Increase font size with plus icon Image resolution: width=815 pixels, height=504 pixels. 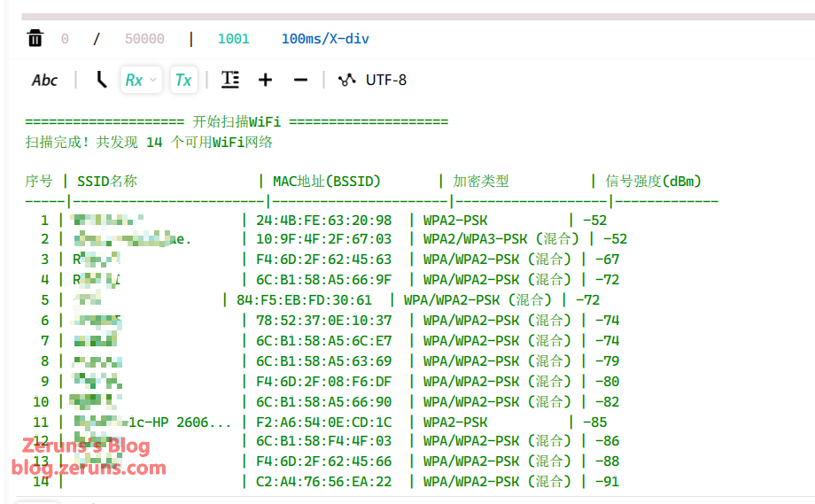coord(265,80)
